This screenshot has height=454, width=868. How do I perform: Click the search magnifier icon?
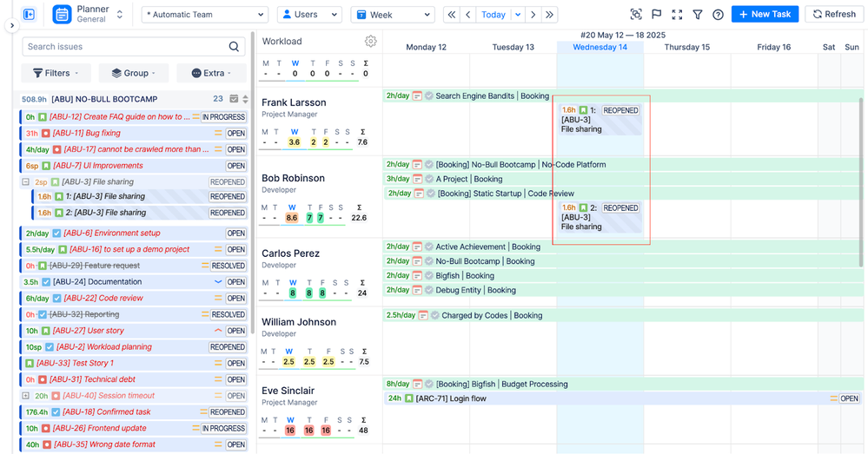tap(235, 47)
